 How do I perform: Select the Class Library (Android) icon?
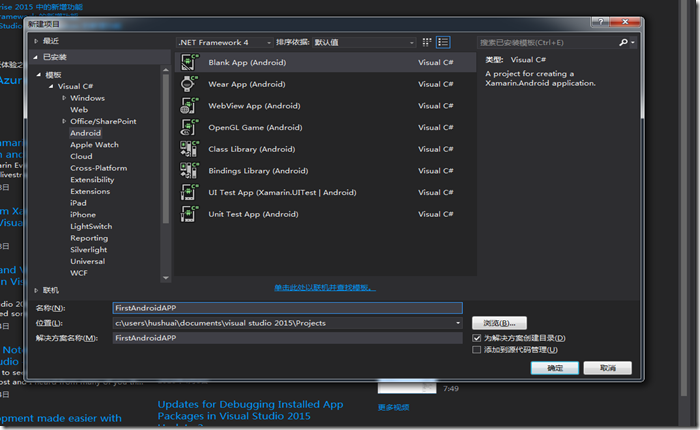tap(189, 149)
